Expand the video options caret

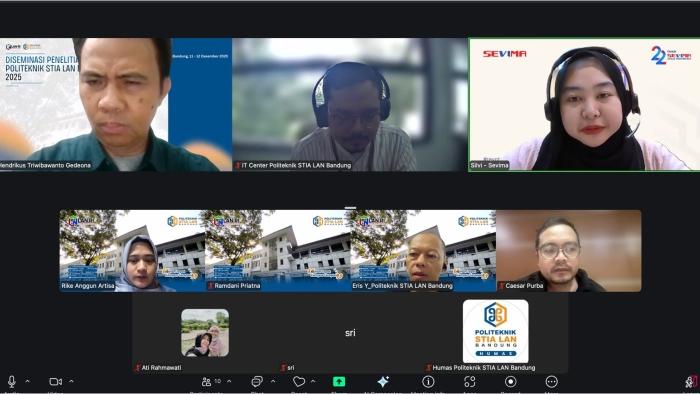click(71, 382)
